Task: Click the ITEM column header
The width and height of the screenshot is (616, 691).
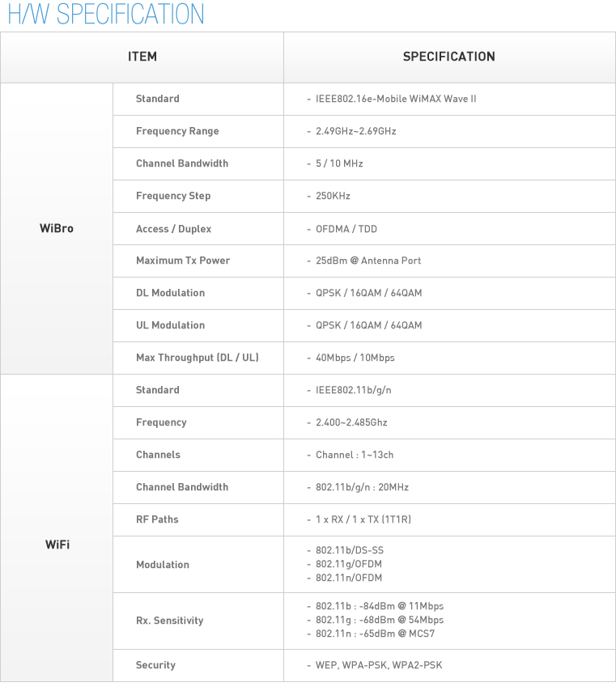Action: [142, 57]
